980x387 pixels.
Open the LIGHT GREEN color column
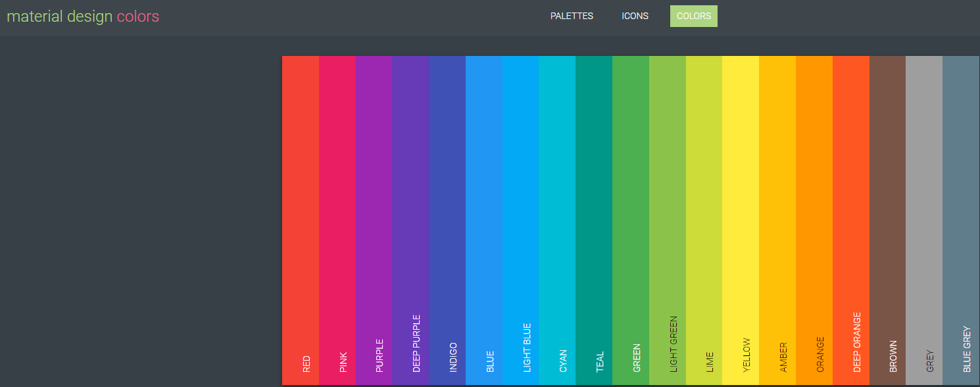tap(668, 220)
